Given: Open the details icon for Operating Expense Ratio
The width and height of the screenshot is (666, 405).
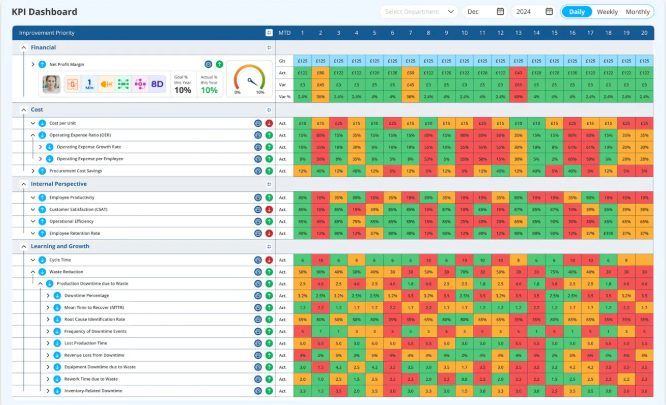Looking at the screenshot, I should [x=258, y=135].
